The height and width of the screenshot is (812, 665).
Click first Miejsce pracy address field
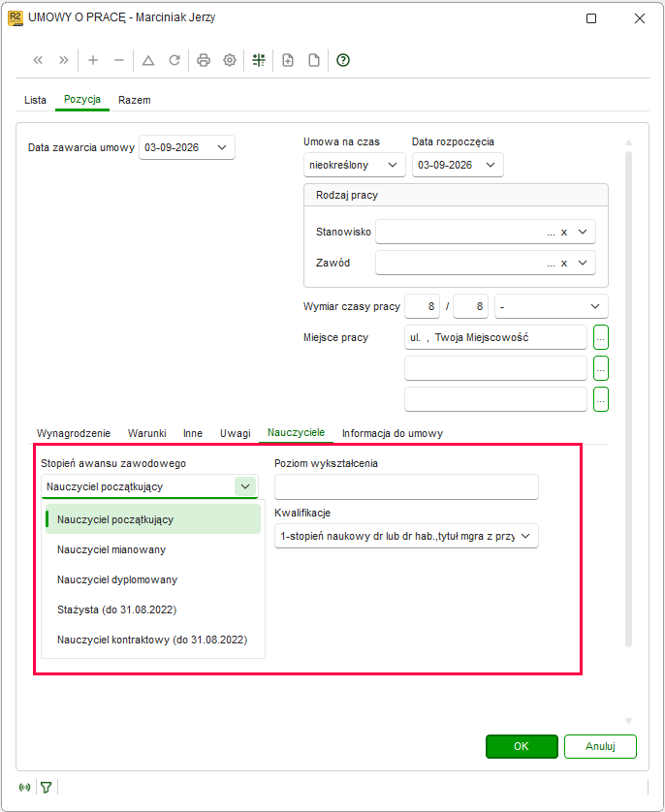point(495,337)
